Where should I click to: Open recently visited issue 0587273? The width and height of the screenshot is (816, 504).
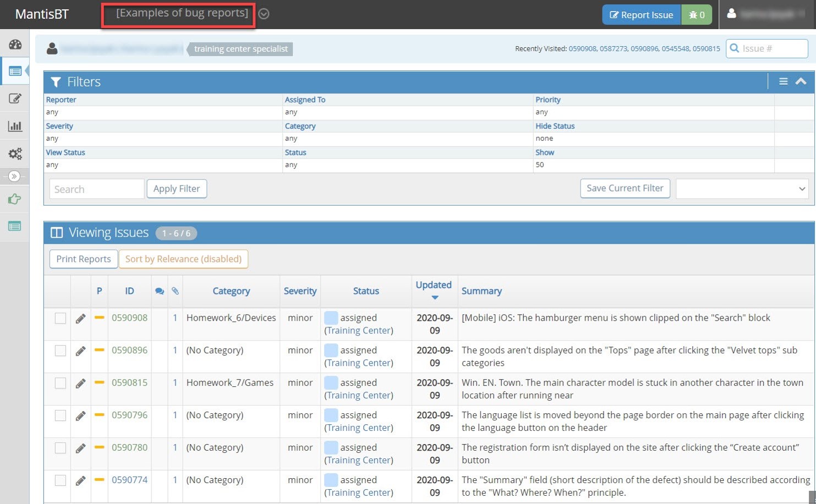(614, 48)
